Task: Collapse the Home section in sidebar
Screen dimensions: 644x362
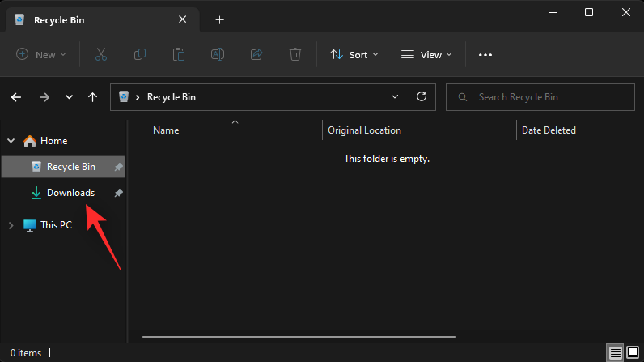Action: point(11,141)
